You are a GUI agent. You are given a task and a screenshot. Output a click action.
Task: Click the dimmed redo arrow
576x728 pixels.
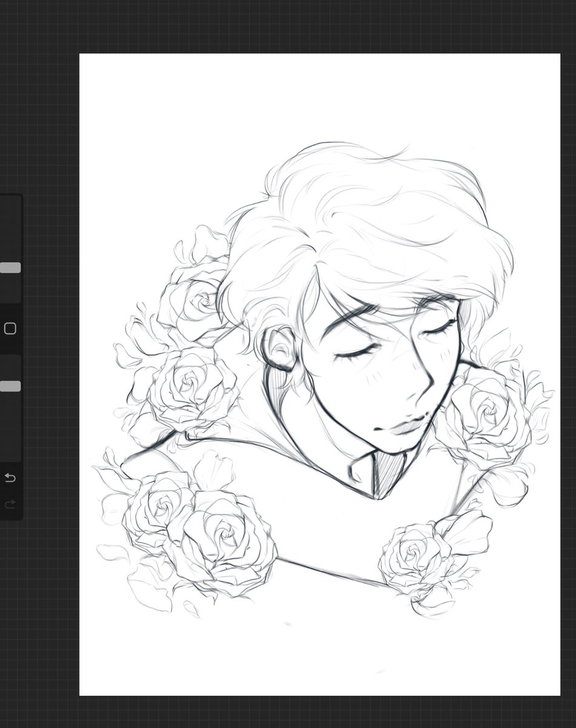point(10,504)
